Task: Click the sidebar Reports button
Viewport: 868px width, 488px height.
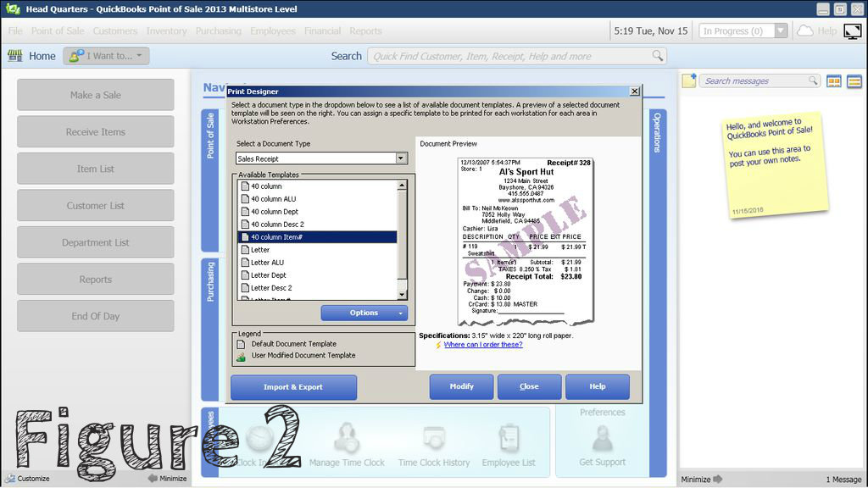Action: point(95,280)
